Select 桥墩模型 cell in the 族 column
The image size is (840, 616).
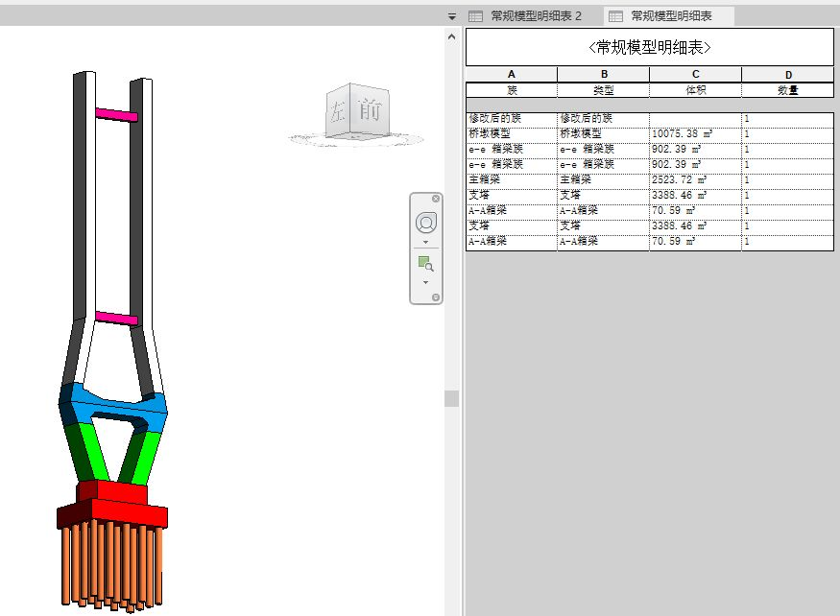point(512,134)
